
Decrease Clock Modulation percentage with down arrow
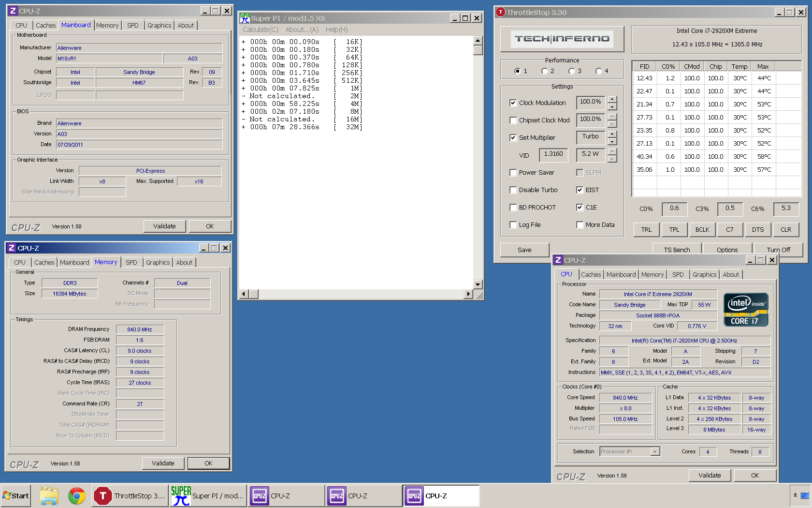click(x=612, y=106)
